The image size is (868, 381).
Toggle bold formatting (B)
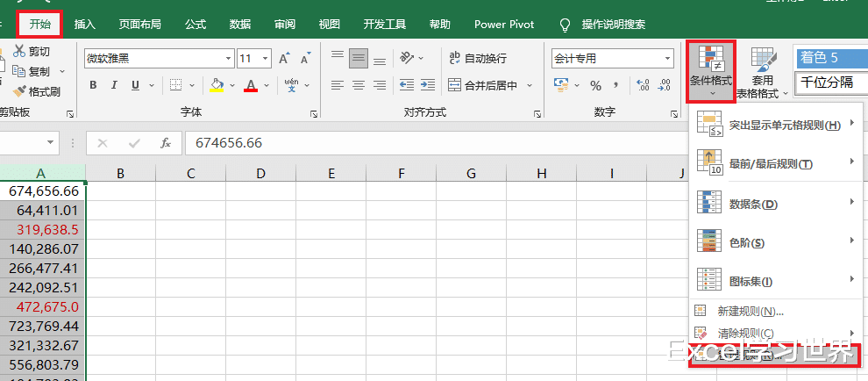click(93, 85)
